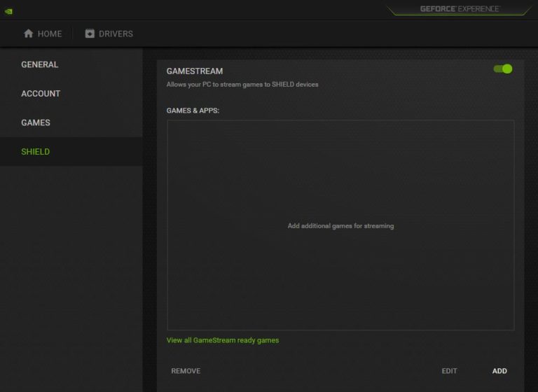Click the EDIT button
The height and width of the screenshot is (392, 538).
coord(449,371)
